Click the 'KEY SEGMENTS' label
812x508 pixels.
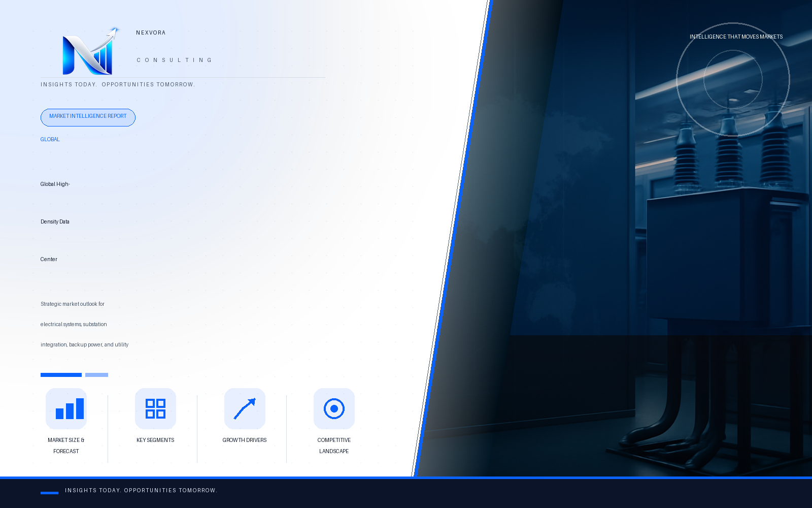155,440
